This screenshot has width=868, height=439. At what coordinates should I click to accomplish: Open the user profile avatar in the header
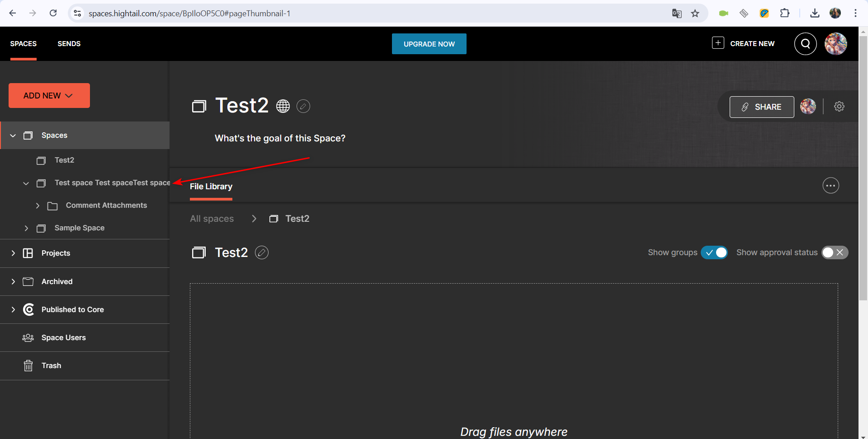pos(835,44)
